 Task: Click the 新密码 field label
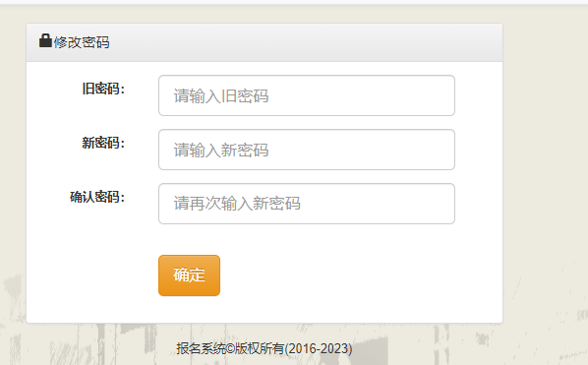103,143
